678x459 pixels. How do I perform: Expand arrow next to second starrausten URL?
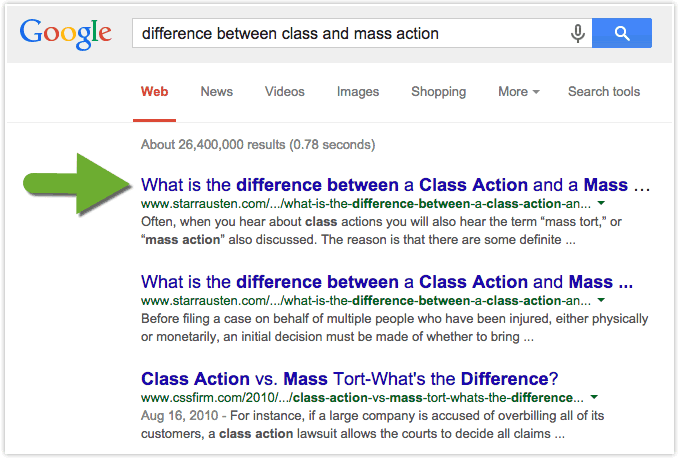pyautogui.click(x=601, y=300)
